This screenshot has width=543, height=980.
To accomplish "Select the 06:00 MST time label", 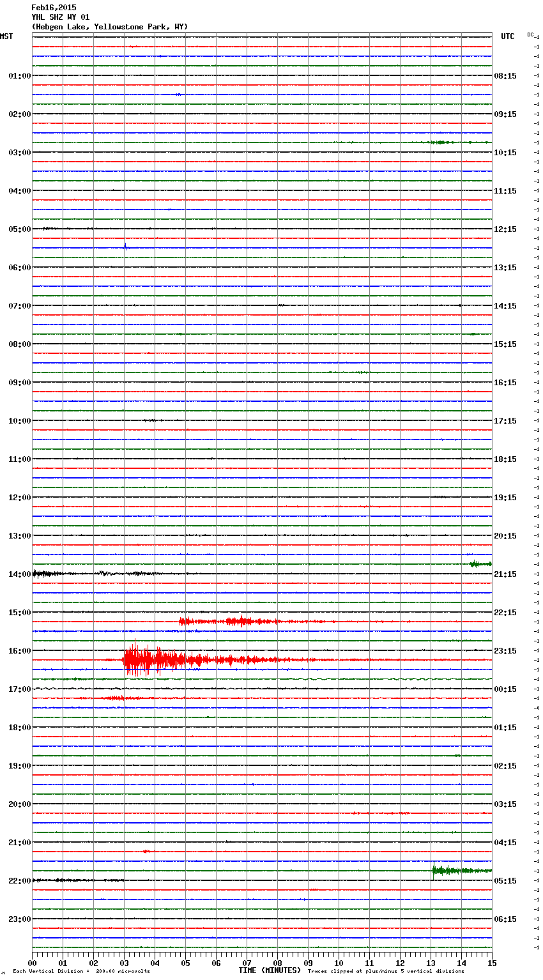I will pyautogui.click(x=20, y=268).
